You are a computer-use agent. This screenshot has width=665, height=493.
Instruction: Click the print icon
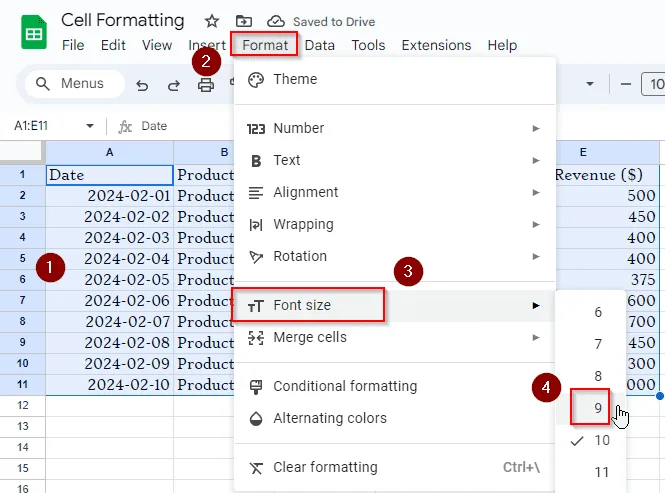tap(206, 85)
